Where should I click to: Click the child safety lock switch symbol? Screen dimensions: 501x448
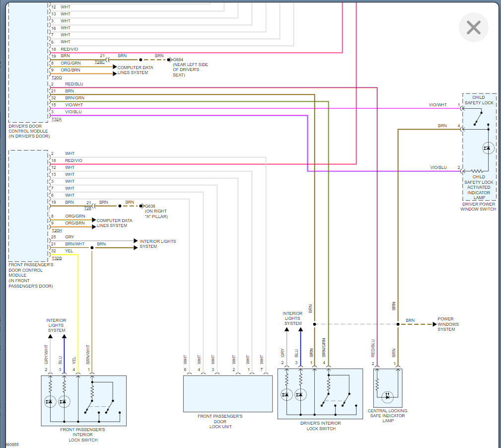[x=478, y=118]
